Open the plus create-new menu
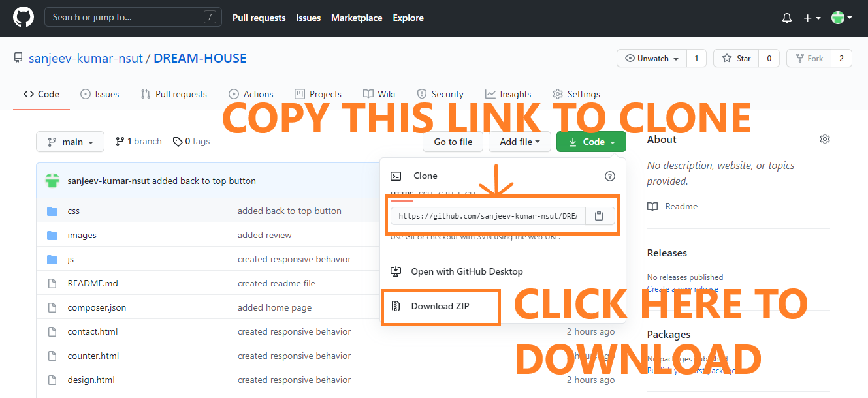The width and height of the screenshot is (868, 398). point(812,18)
